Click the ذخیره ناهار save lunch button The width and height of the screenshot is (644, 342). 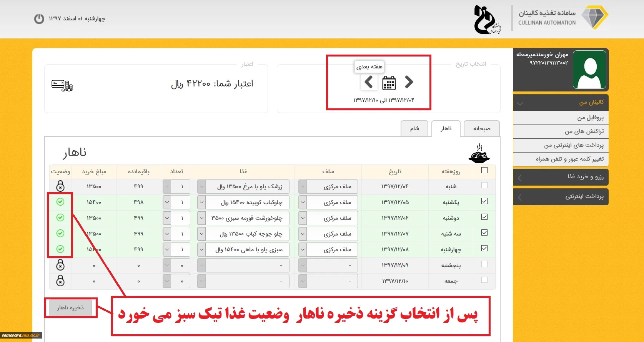(x=70, y=307)
